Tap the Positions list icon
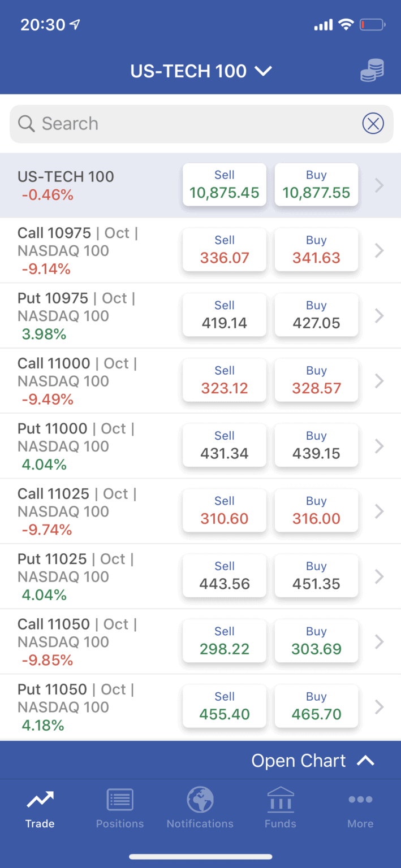This screenshot has width=401, height=868. point(120,798)
